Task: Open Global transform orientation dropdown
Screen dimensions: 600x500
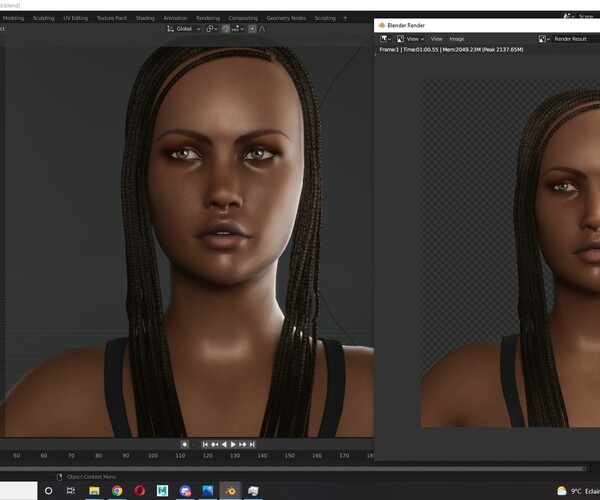Action: point(184,29)
